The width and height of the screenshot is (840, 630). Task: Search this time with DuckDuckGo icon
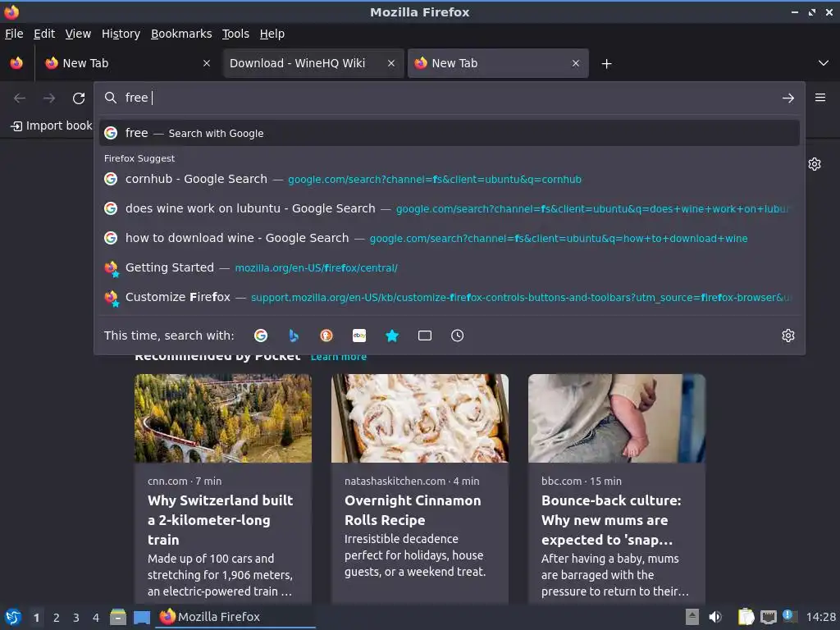click(x=326, y=336)
